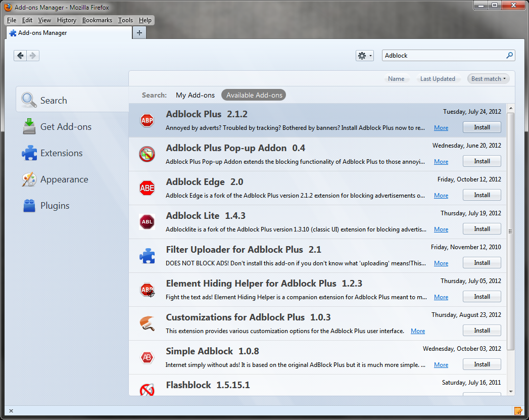The height and width of the screenshot is (420, 529).
Task: Open the Bookmarks menu
Action: [x=97, y=20]
